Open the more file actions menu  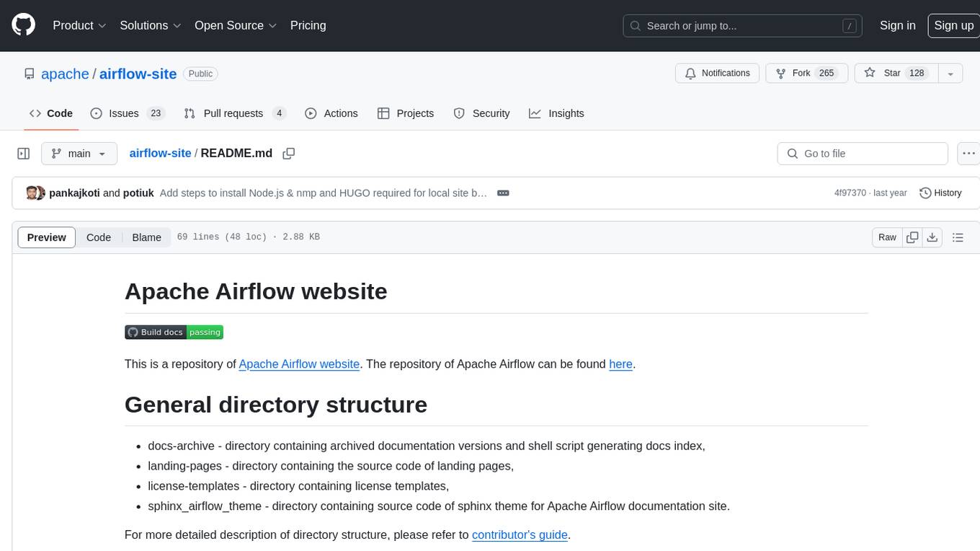coord(968,154)
